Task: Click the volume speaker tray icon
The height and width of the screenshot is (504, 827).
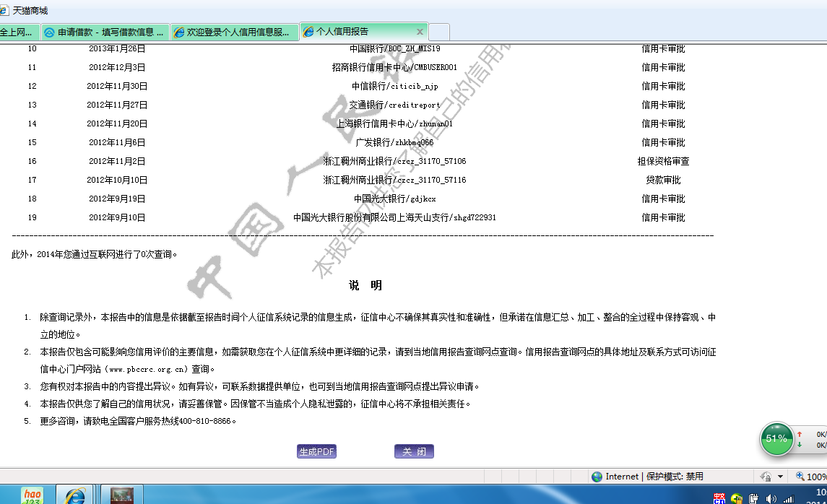Action: [771, 499]
